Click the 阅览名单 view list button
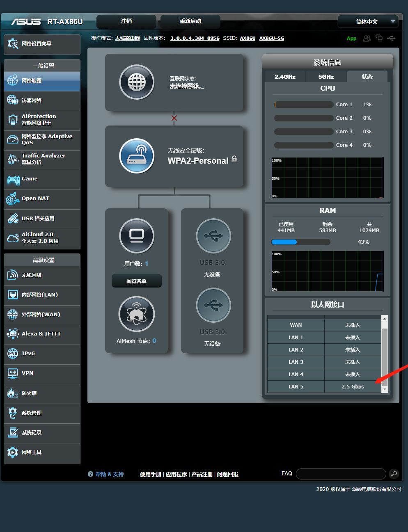The height and width of the screenshot is (532, 408). point(137,281)
